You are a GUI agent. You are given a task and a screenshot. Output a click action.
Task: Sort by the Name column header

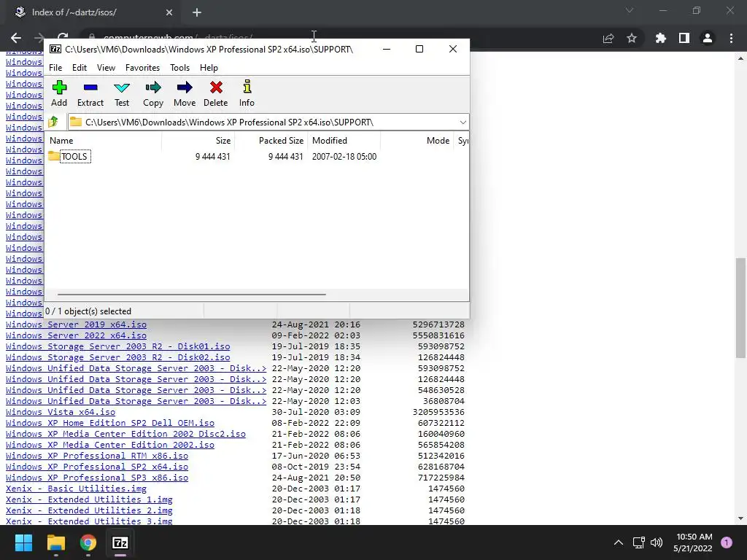point(104,141)
